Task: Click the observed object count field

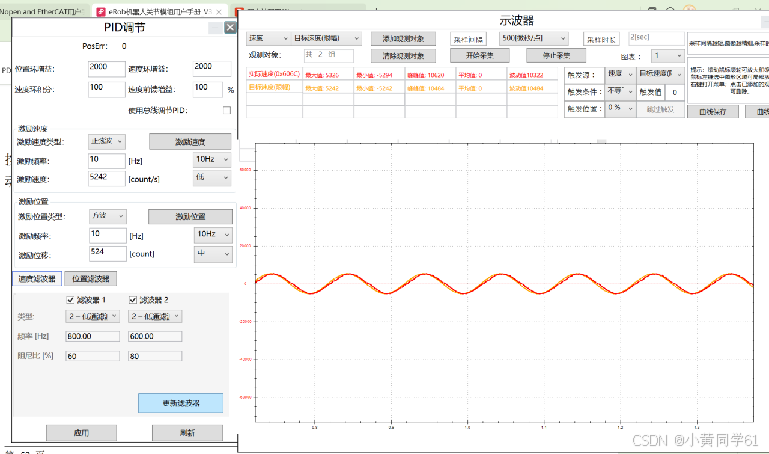Action: tap(329, 55)
